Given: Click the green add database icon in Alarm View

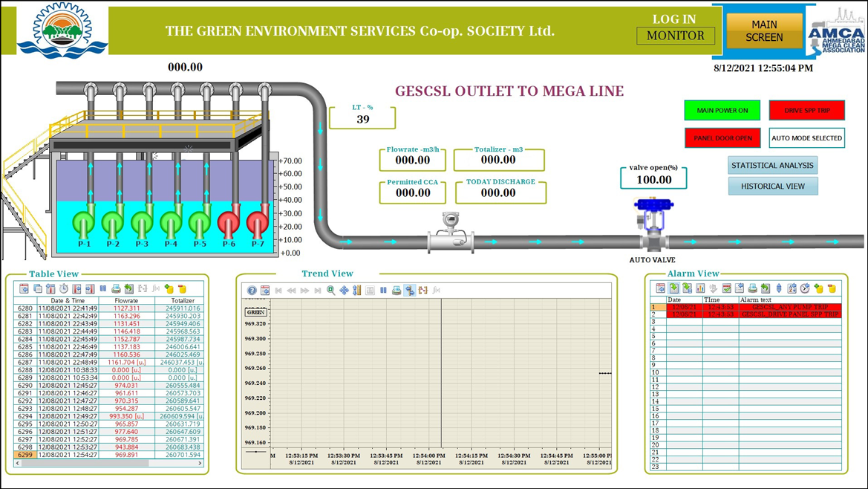Looking at the screenshot, I should [x=818, y=288].
